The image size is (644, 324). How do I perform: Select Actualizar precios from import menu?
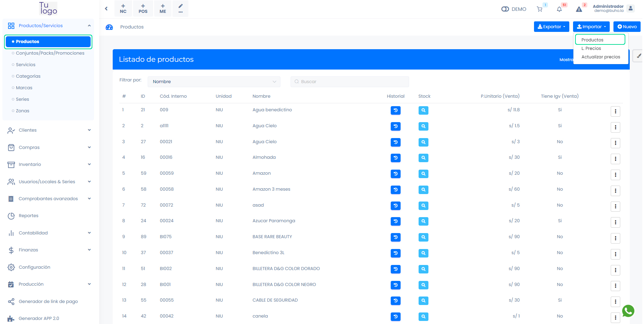click(x=601, y=57)
